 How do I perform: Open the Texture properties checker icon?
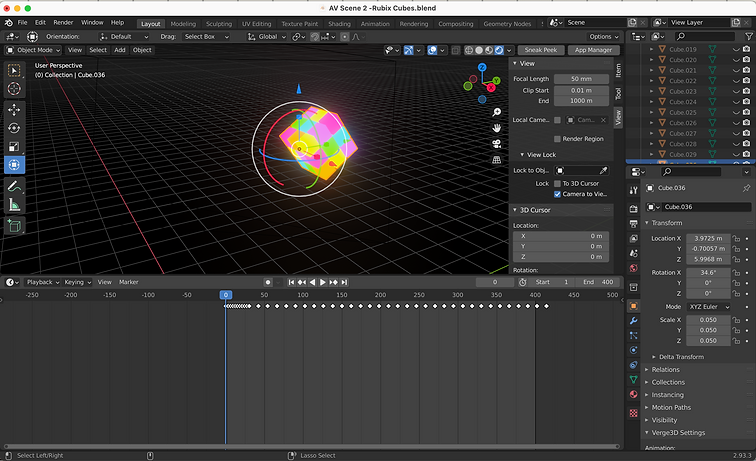(634, 413)
